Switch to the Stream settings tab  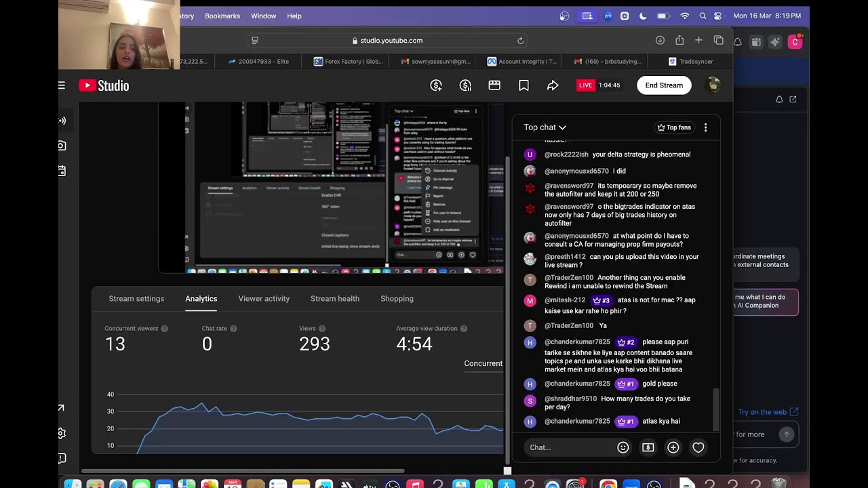point(136,299)
